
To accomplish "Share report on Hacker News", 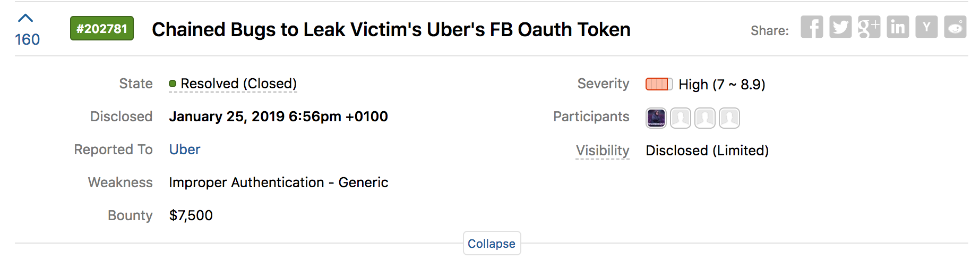I will click(x=926, y=27).
